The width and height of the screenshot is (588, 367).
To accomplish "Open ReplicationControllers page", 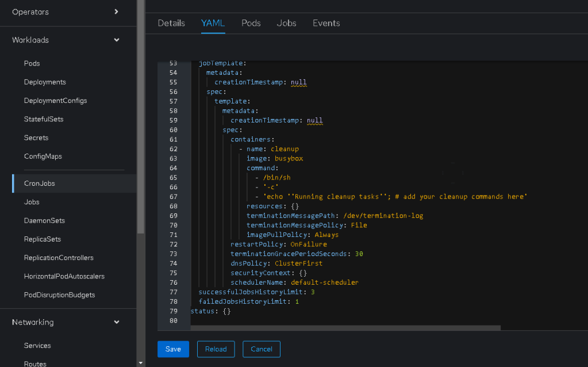I will tap(59, 258).
